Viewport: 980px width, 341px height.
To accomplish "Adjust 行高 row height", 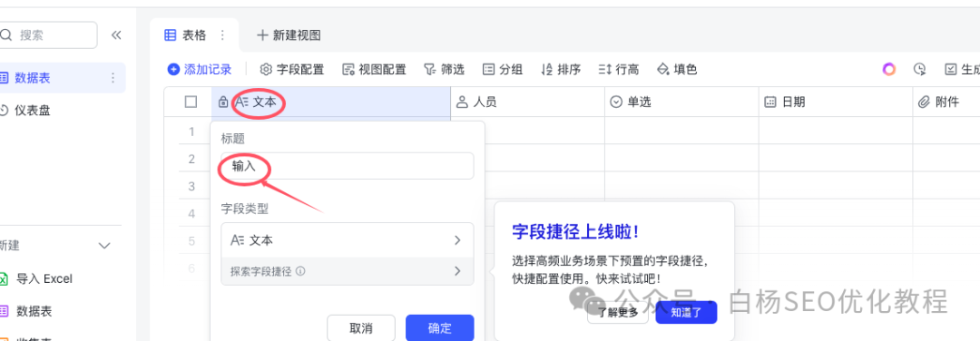I will (618, 69).
